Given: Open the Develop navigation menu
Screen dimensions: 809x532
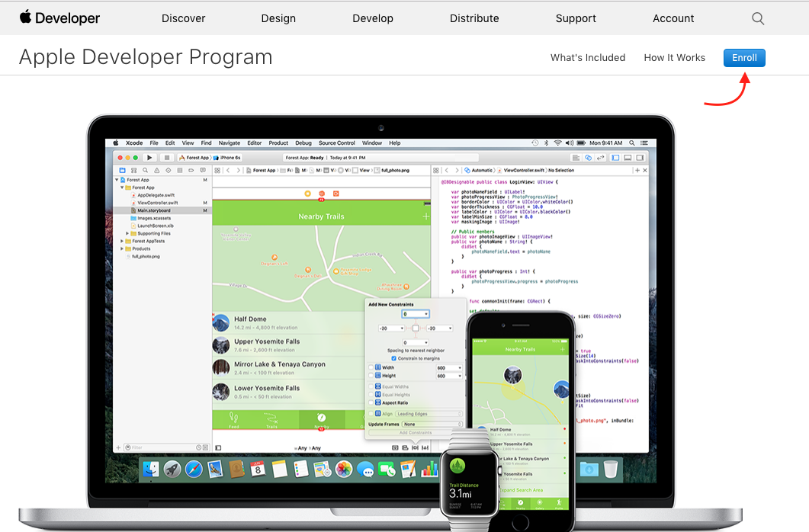Looking at the screenshot, I should tap(373, 18).
